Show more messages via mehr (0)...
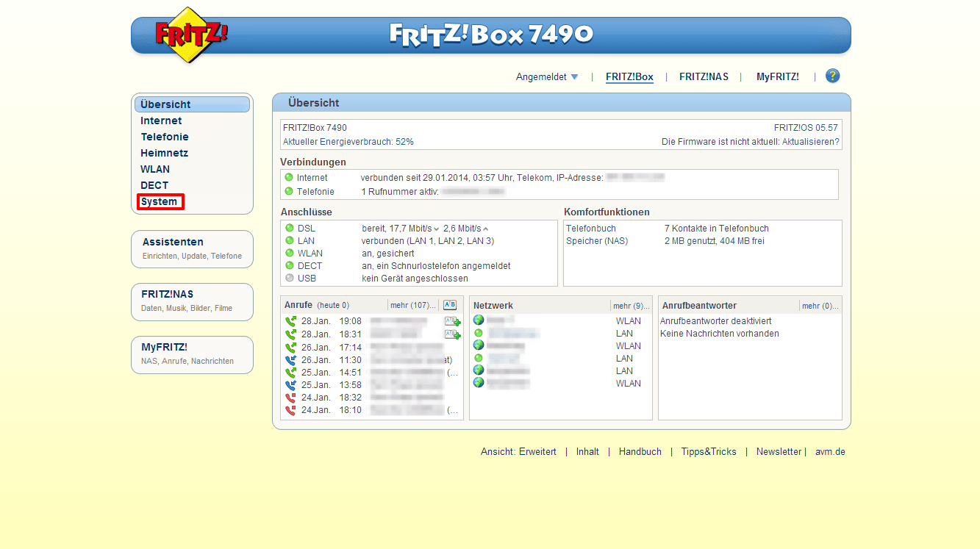This screenshot has height=549, width=980. click(820, 306)
